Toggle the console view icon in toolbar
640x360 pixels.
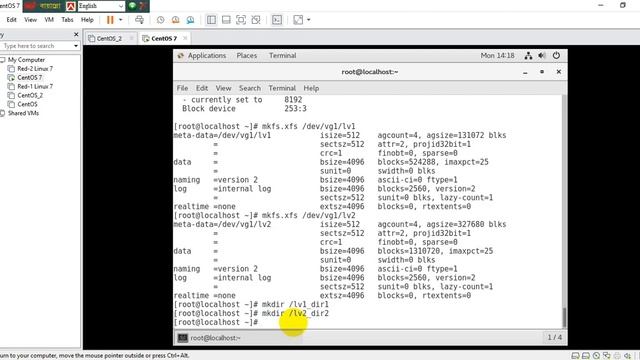click(277, 20)
